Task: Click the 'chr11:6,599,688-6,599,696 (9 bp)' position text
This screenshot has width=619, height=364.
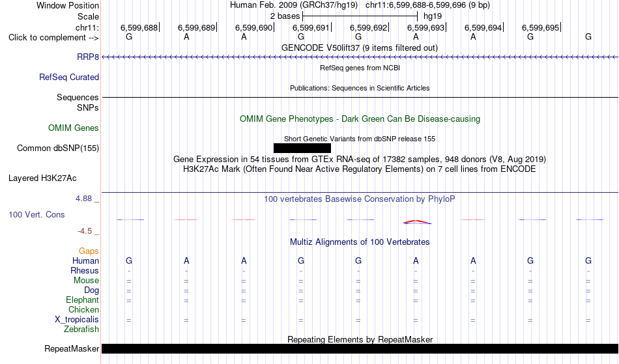Action: point(428,5)
